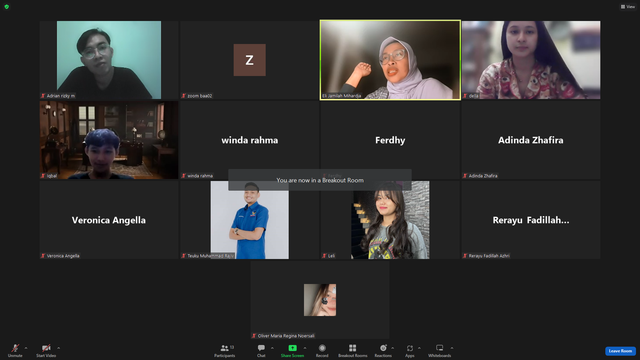Viewport: 640px width, 360px height.
Task: Click the Rerayu Fadillah Azhri name label
Action: click(x=489, y=256)
